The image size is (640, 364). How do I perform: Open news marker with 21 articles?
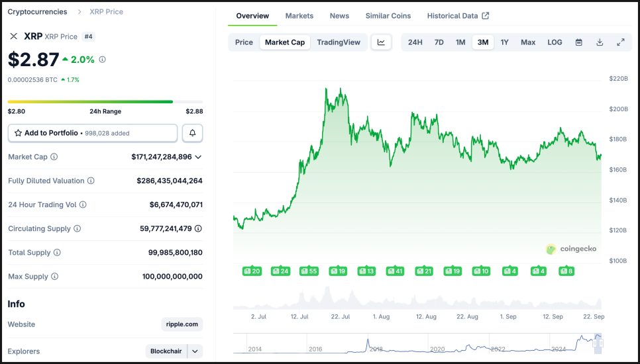423,271
